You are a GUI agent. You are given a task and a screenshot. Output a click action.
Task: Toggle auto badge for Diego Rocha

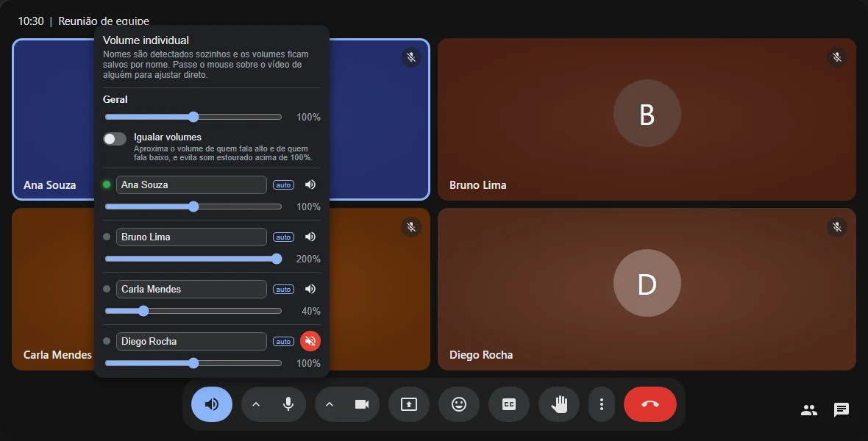(283, 341)
